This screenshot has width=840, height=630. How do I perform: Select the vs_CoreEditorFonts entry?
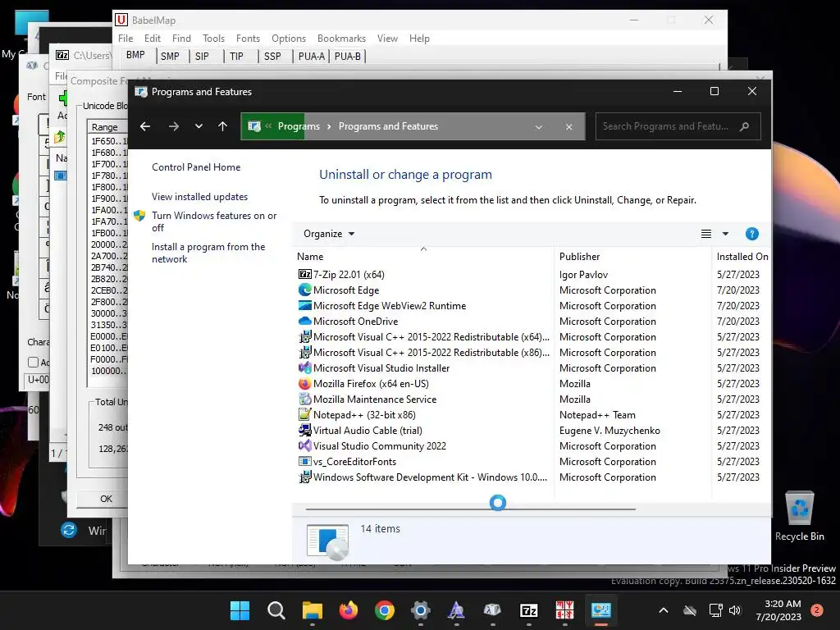(354, 462)
